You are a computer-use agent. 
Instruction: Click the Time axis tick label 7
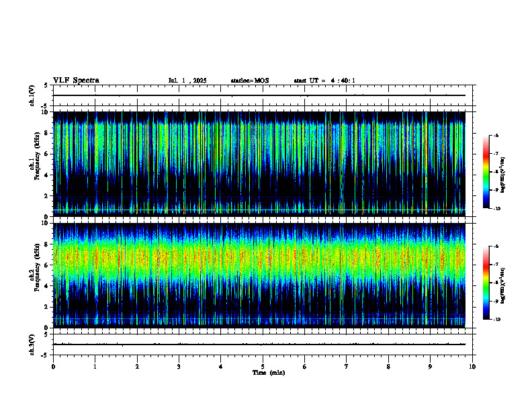[347, 367]
